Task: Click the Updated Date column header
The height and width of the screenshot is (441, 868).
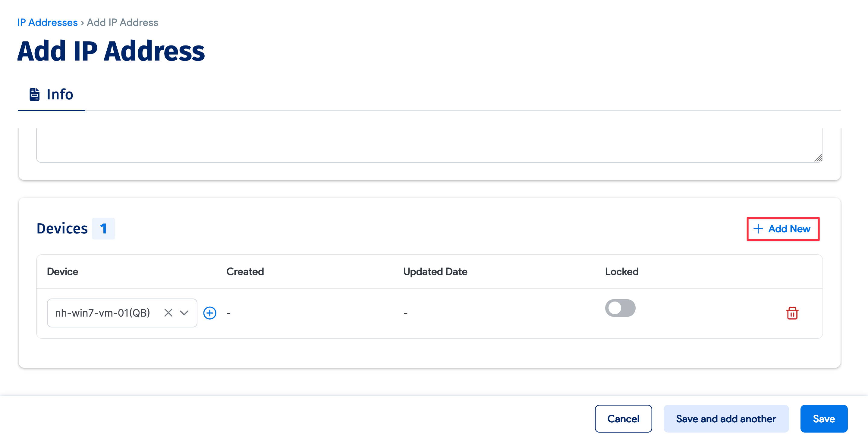Action: (435, 271)
